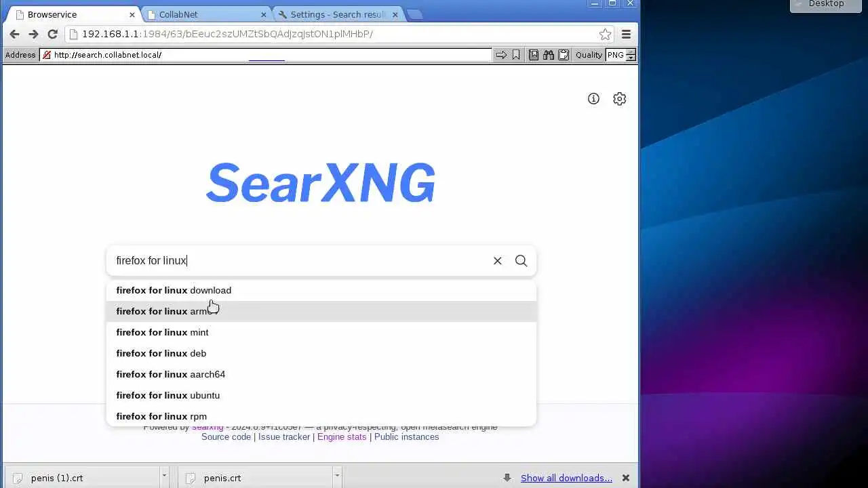Select suggestion 'firefox for linux mint'
The height and width of the screenshot is (488, 868).
[x=321, y=332]
